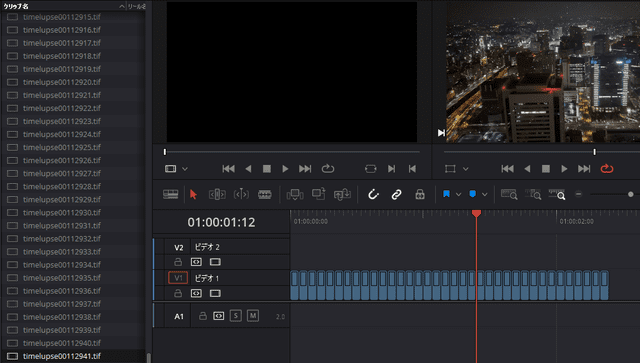Select the A1 track destination
This screenshot has width=640, height=363.
coord(179,316)
